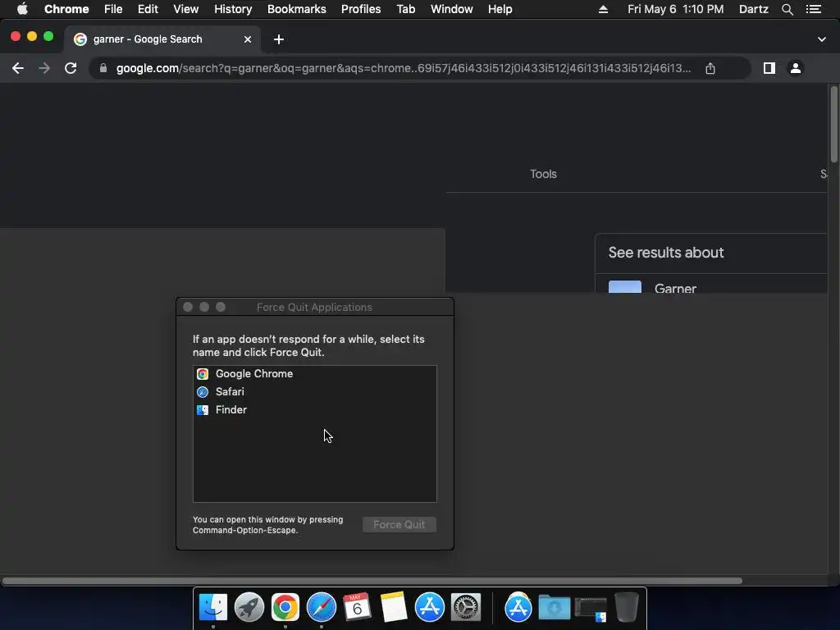The width and height of the screenshot is (840, 630).
Task: Open Chrome's side panel icon
Action: 769,68
